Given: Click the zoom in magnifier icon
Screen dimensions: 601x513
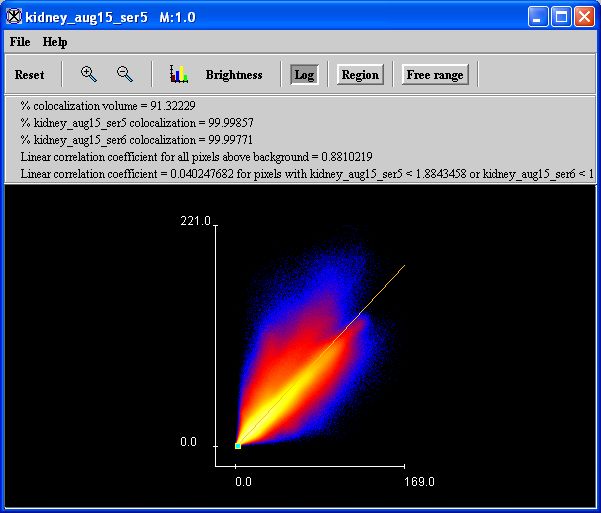Looking at the screenshot, I should [x=89, y=74].
